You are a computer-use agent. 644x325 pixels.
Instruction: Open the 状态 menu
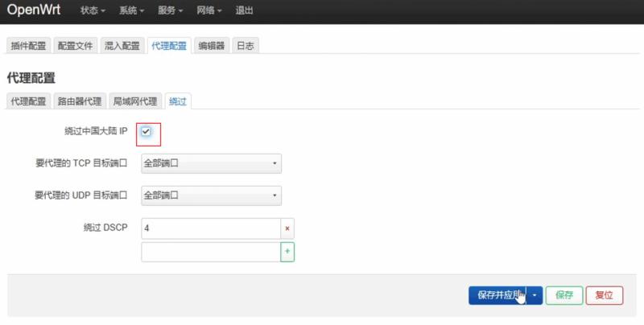tap(93, 11)
